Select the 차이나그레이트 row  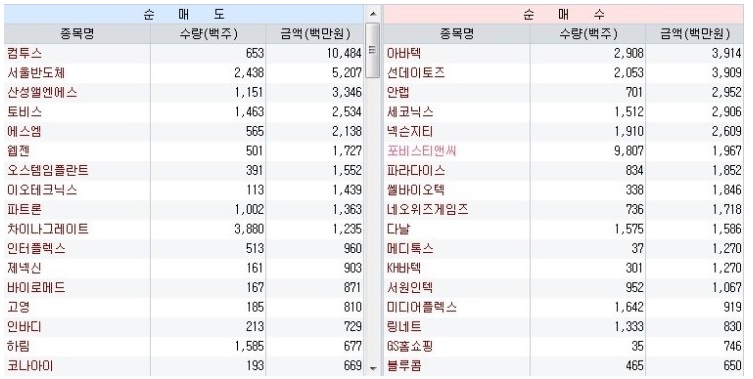[x=184, y=229]
